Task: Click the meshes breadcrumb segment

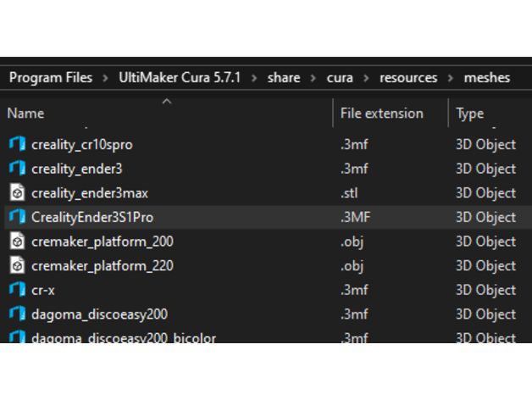Action: coord(487,78)
